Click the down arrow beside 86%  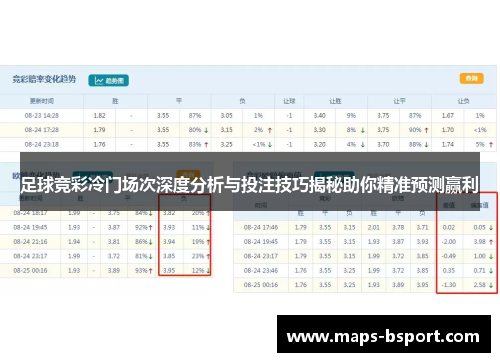pos(151,242)
